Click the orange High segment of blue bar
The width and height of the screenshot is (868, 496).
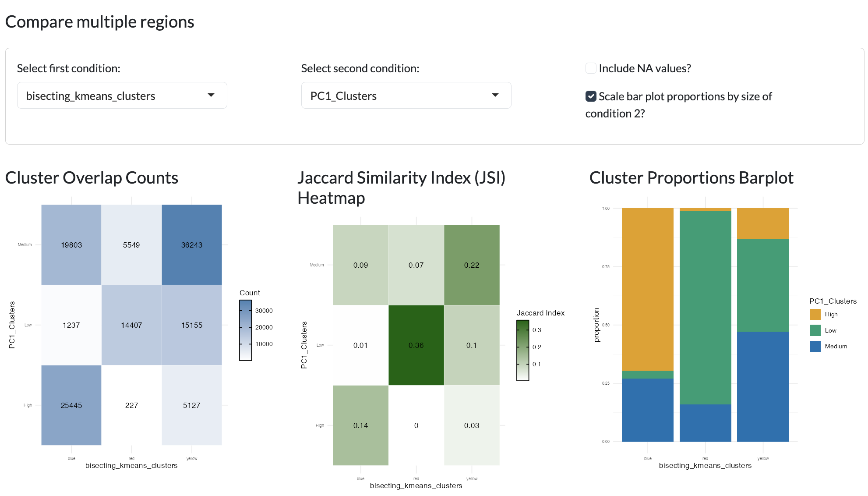pyautogui.click(x=648, y=289)
